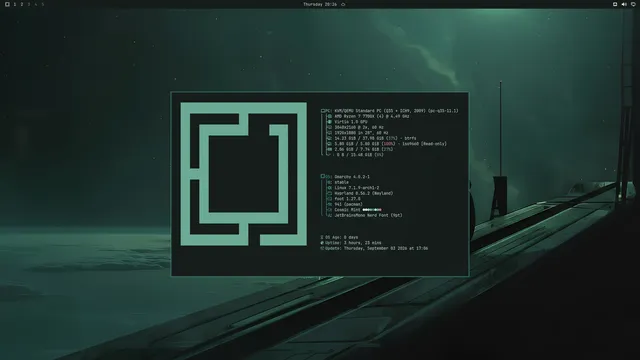Click the '7.76 GiB' memory usage text

pyautogui.click(x=364, y=149)
